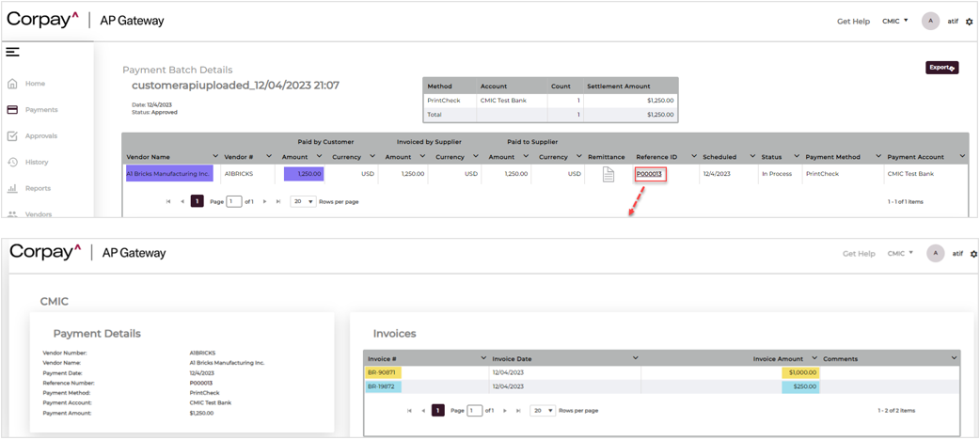Go to last page in the payment batch grid
Image resolution: width=980 pixels, height=440 pixels.
click(278, 202)
